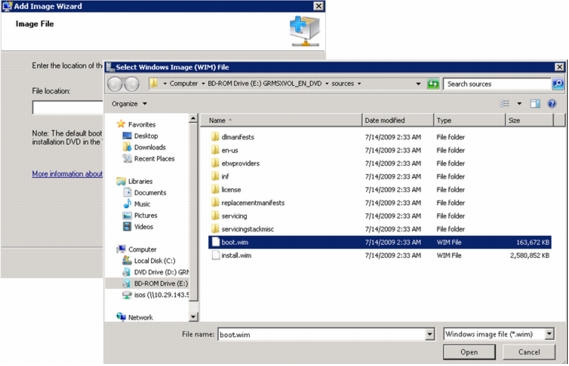Select the license folder
This screenshot has width=569, height=366.
226,190
